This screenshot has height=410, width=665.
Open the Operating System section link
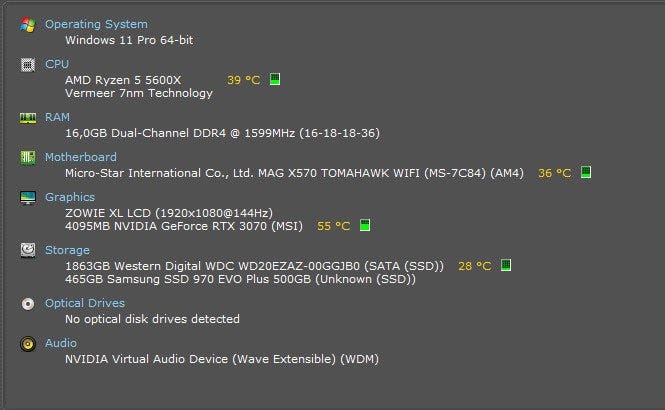pyautogui.click(x=96, y=24)
